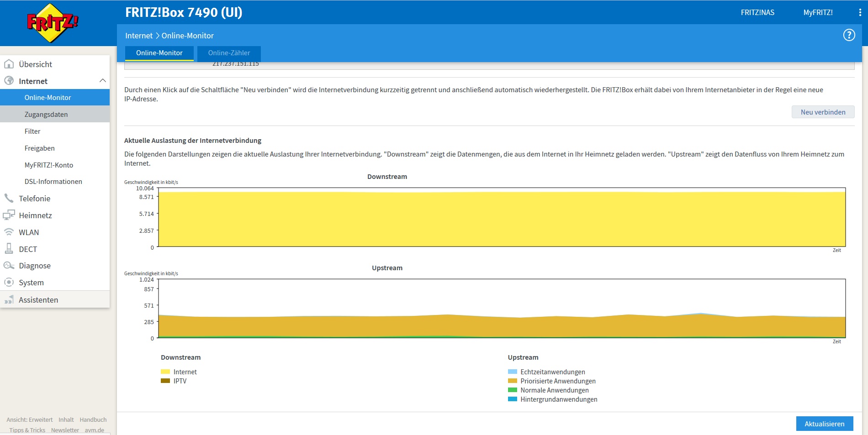Image resolution: width=868 pixels, height=435 pixels.
Task: Click the Heimnetz network icon
Action: pyautogui.click(x=9, y=215)
